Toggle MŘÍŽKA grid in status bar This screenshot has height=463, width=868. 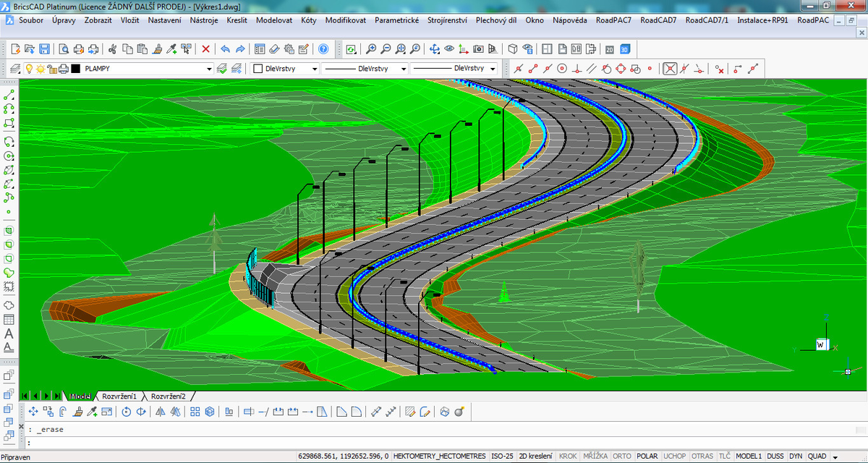point(595,456)
